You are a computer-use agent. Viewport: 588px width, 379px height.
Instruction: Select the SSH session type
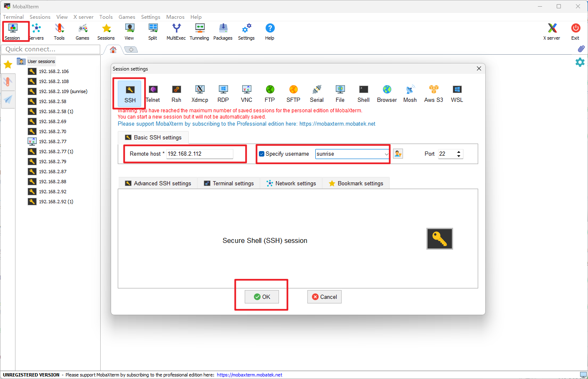pyautogui.click(x=130, y=94)
